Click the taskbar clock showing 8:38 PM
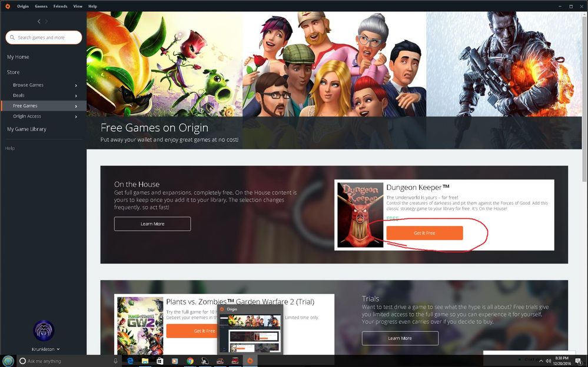This screenshot has width=588, height=367. point(562,361)
